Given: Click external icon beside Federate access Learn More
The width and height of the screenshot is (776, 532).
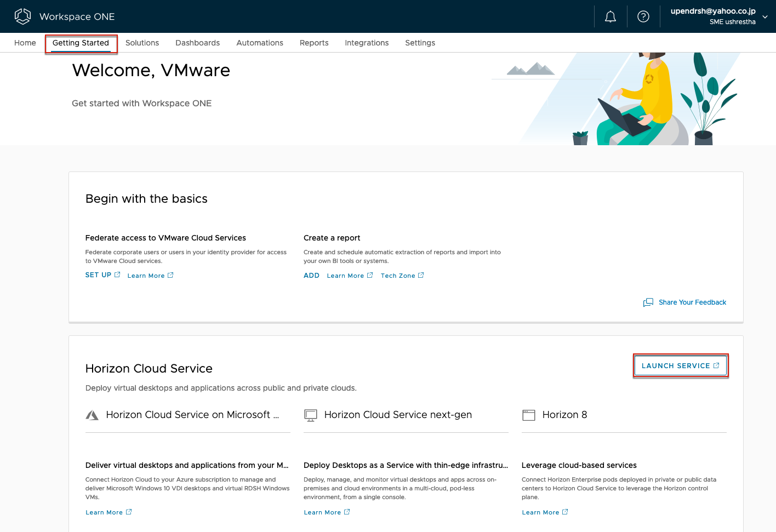Looking at the screenshot, I should (170, 275).
